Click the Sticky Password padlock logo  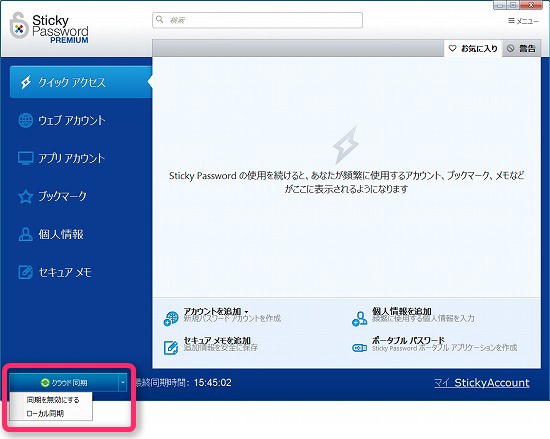click(x=19, y=26)
